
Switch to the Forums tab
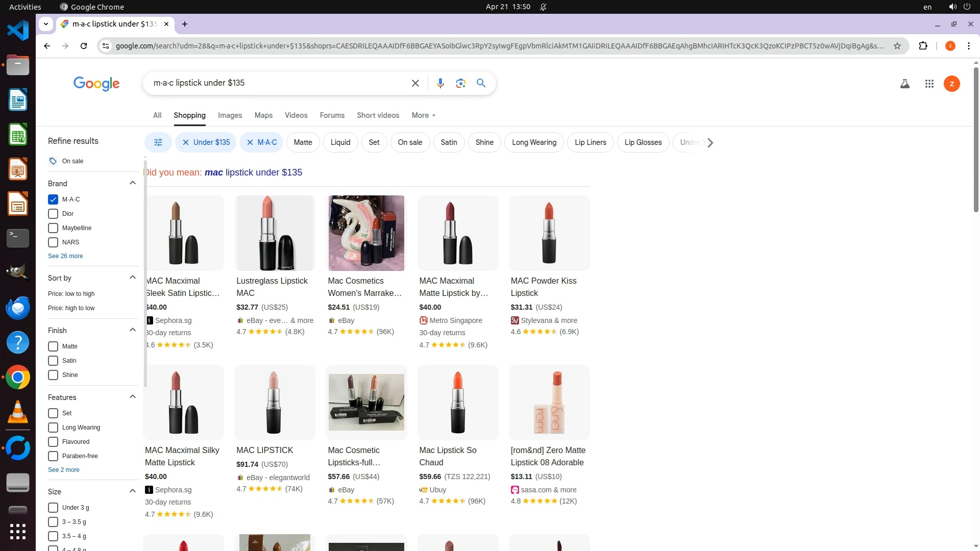coord(332,115)
